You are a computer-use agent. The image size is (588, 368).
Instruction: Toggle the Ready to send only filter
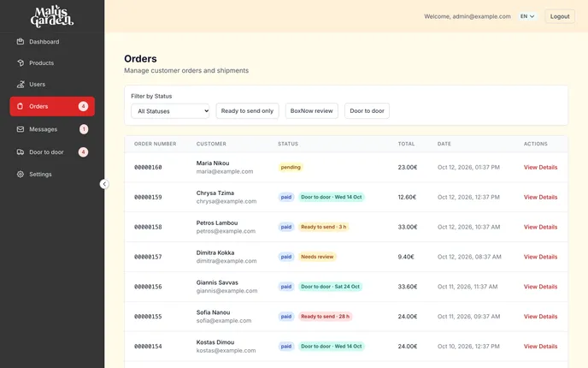(x=247, y=111)
